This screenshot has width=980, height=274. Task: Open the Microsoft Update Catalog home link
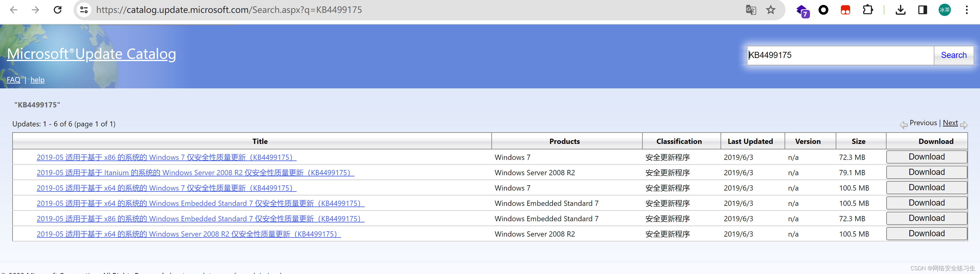(91, 54)
